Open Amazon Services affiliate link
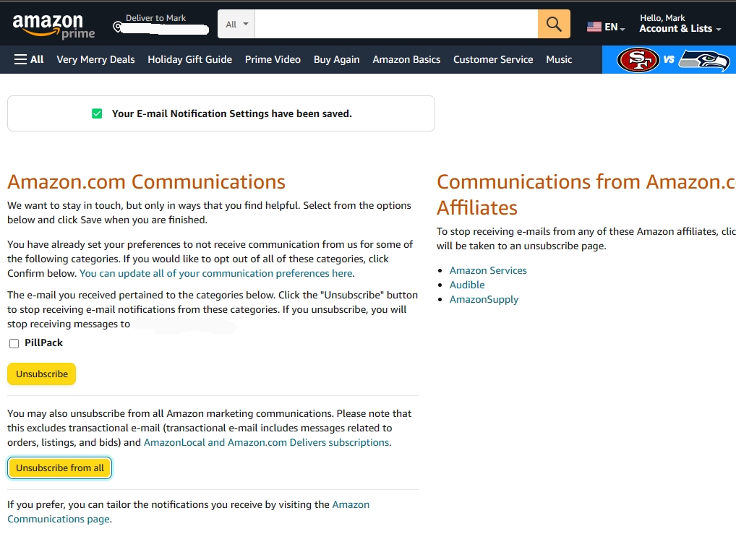Screen dimensions: 736x560 488,271
